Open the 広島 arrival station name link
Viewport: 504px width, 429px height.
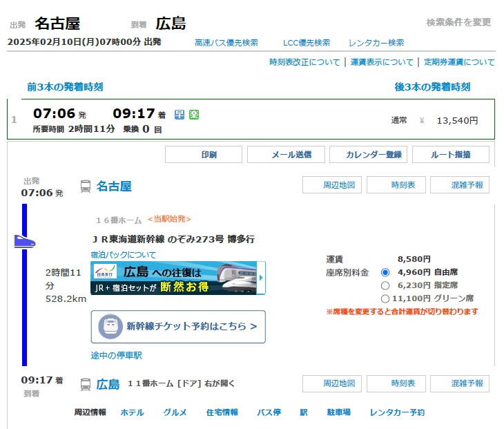click(x=108, y=384)
